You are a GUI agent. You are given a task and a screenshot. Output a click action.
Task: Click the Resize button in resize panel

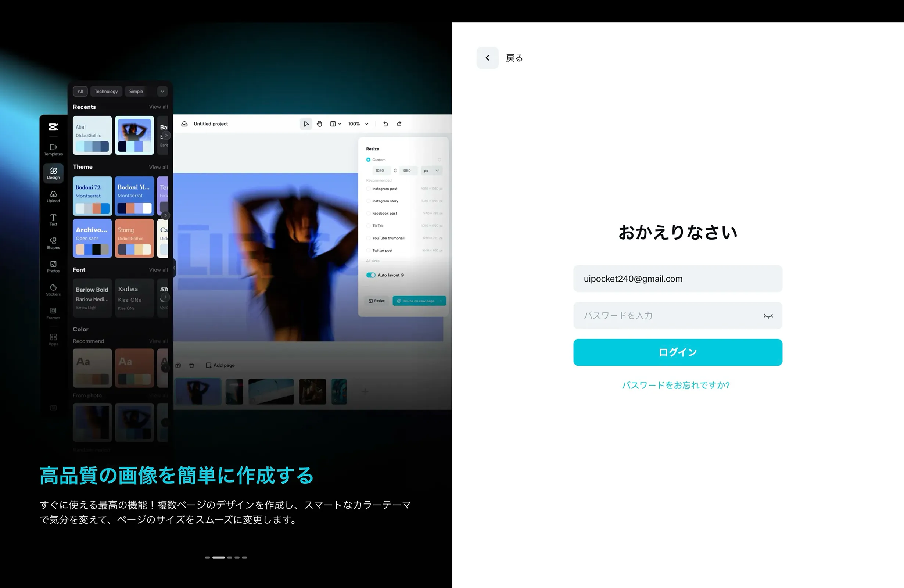coord(376,301)
